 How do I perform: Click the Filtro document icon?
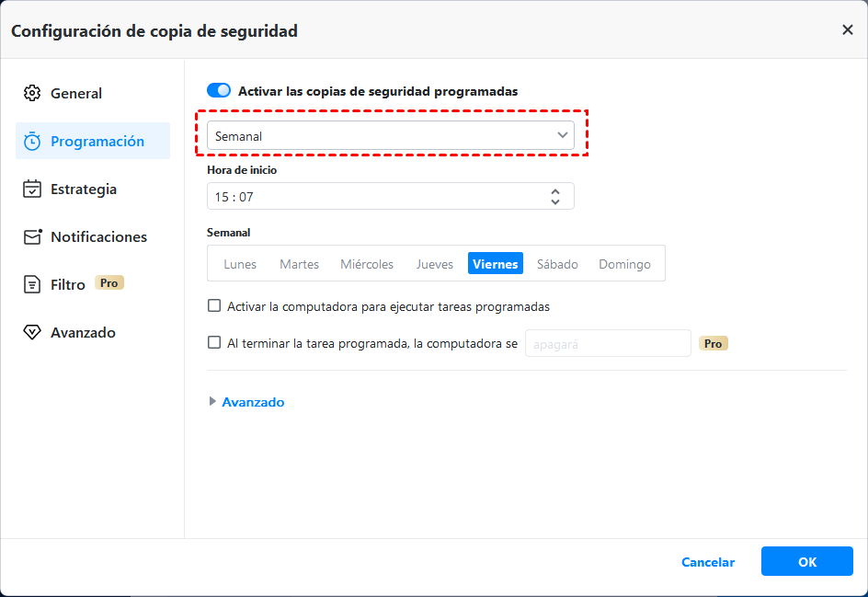[x=32, y=284]
